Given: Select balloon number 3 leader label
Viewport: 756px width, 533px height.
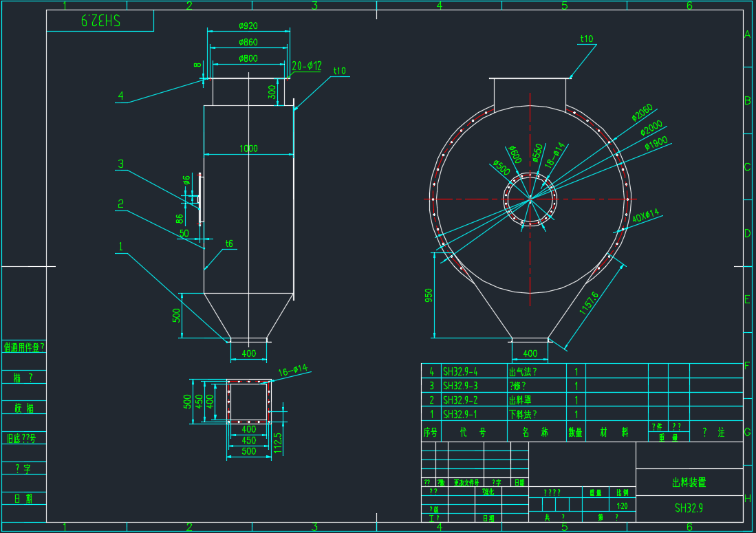Looking at the screenshot, I should pyautogui.click(x=120, y=164).
